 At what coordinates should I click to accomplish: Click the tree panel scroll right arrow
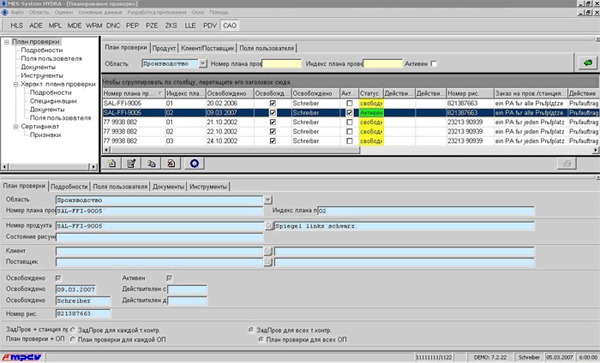point(93,167)
